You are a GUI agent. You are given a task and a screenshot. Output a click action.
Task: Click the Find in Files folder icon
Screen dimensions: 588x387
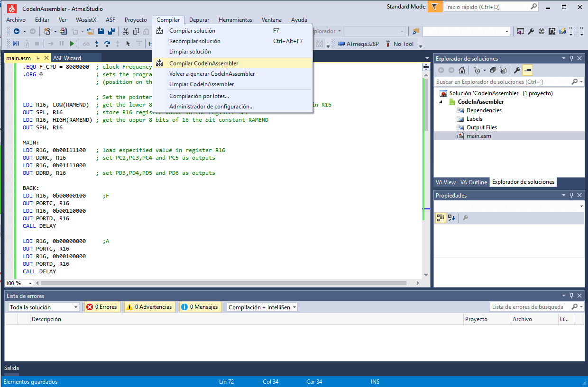(416, 31)
